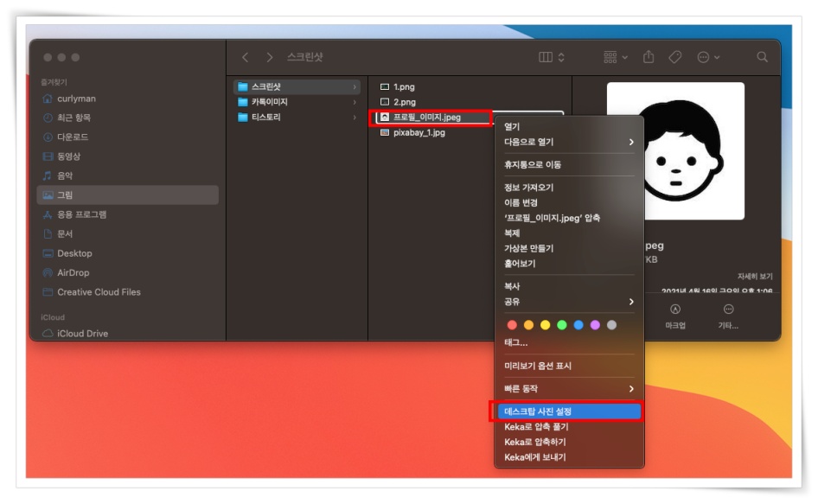The image size is (818, 504).
Task: Apply the yellow tag color
Action: click(x=545, y=325)
